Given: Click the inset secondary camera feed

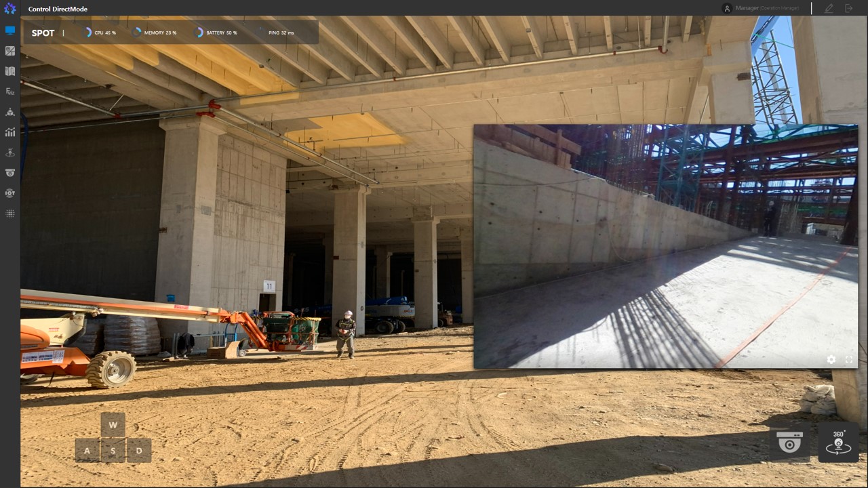Looking at the screenshot, I should coord(665,246).
